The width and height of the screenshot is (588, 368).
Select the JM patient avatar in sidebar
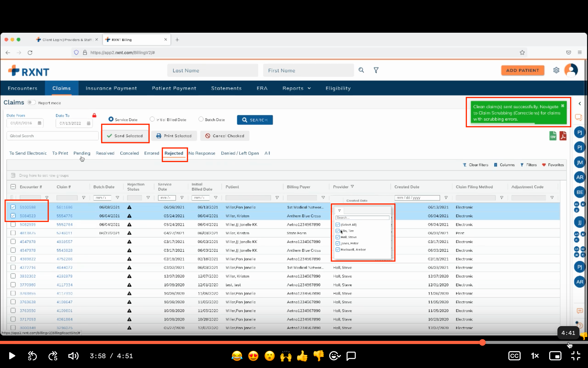[x=579, y=162]
